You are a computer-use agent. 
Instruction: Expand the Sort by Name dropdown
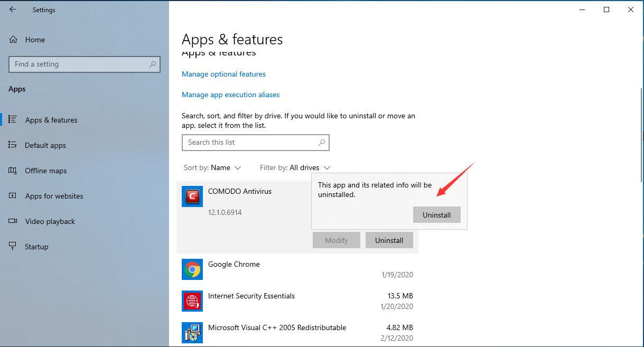pyautogui.click(x=212, y=167)
